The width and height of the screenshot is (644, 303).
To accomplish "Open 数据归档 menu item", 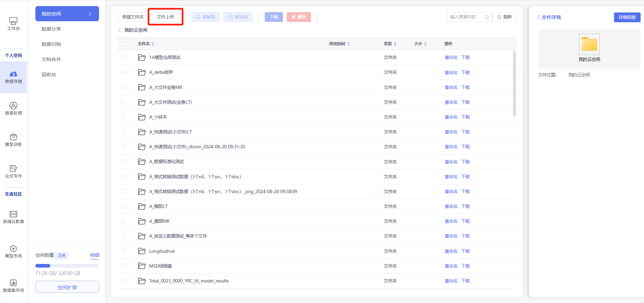I will (x=51, y=44).
